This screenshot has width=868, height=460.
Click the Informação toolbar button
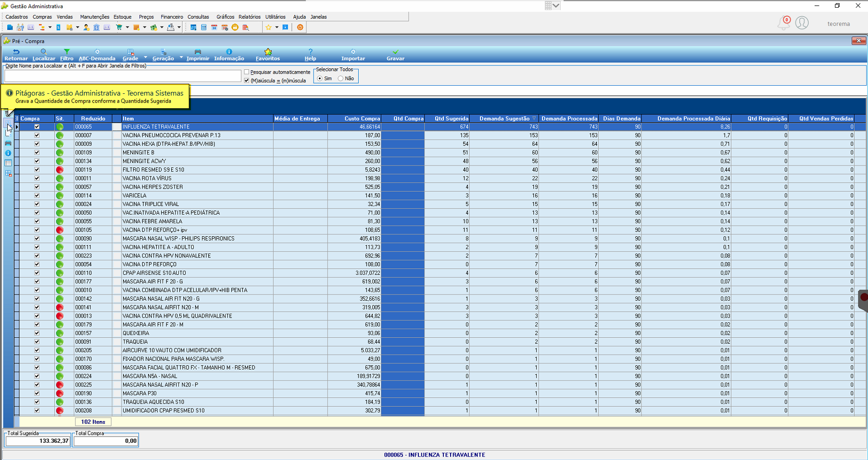pos(229,55)
